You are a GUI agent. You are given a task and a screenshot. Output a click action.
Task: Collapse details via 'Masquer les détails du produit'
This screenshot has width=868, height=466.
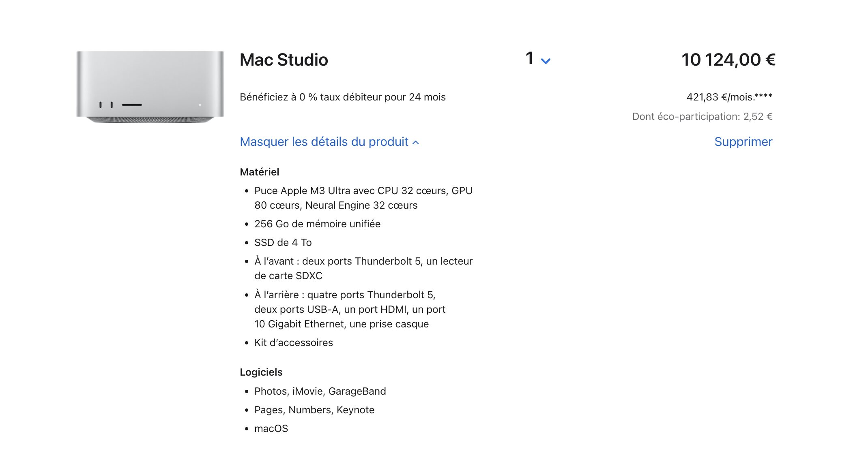(329, 142)
